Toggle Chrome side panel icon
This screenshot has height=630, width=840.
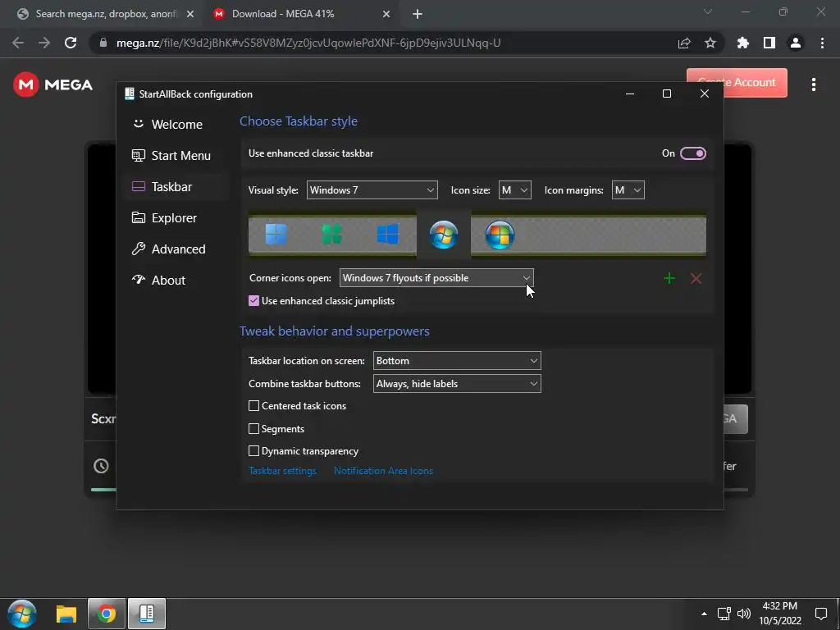[769, 43]
